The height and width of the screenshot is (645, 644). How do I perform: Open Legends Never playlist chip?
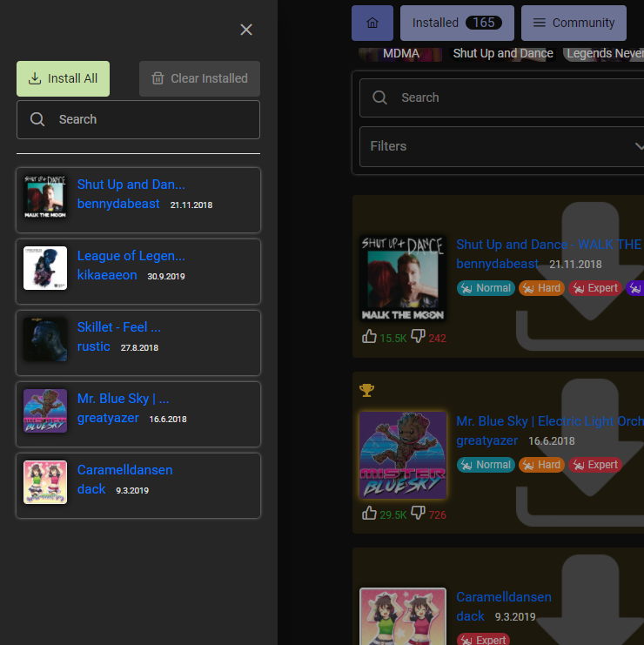click(603, 54)
